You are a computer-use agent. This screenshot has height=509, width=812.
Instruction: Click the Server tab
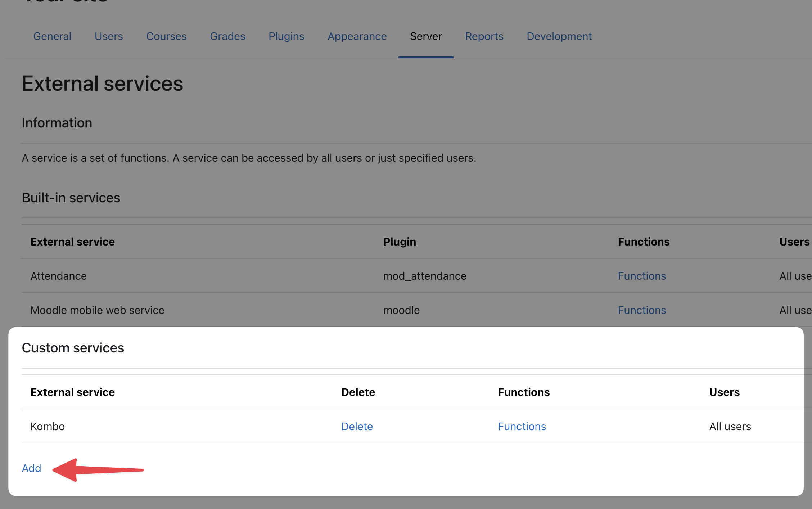pos(426,36)
